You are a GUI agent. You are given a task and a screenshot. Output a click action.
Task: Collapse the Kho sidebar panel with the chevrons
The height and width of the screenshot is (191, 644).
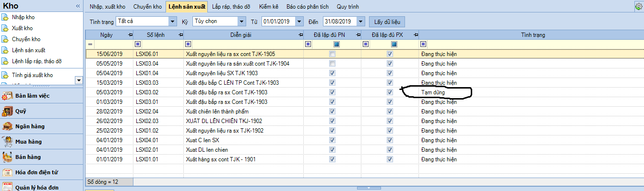coord(78,6)
